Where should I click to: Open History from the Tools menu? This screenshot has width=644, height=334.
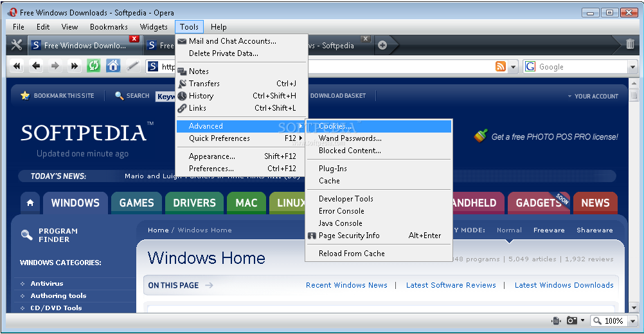tap(241, 96)
